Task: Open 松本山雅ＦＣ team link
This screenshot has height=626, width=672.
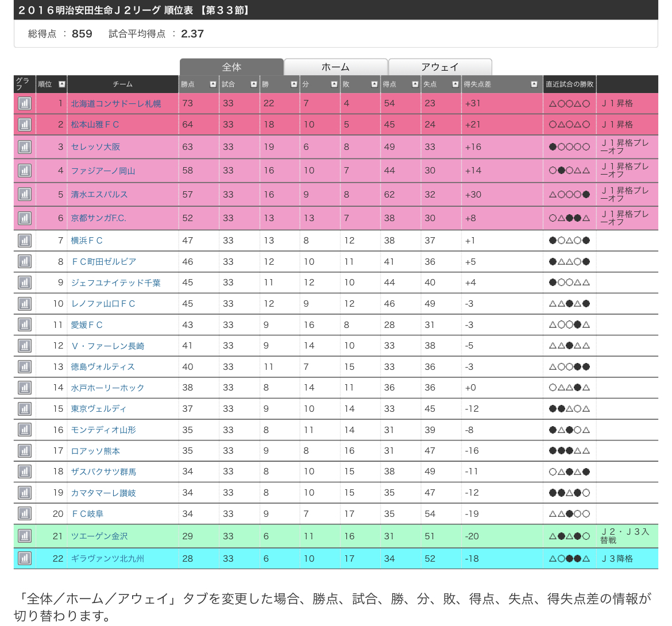Action: (x=95, y=125)
